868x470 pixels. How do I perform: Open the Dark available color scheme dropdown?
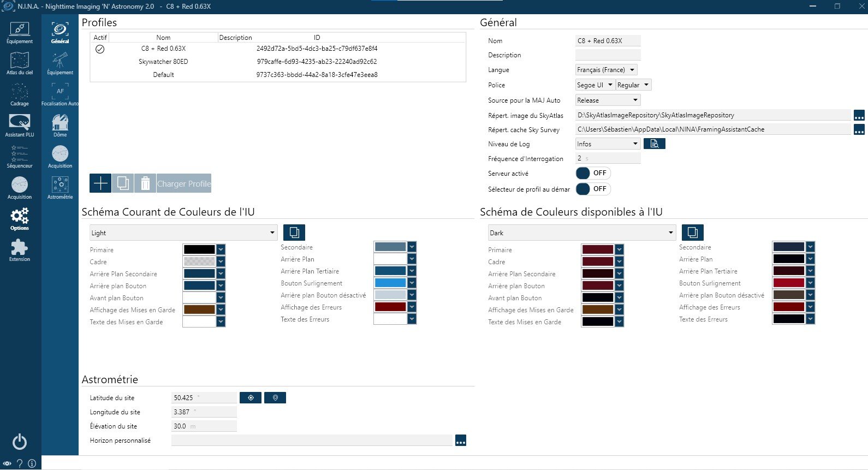[582, 233]
